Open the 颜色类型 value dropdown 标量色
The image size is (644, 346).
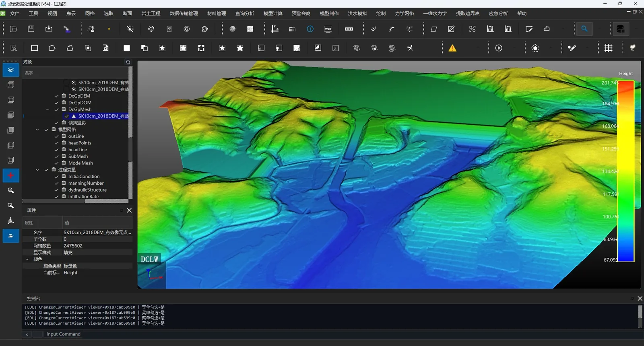click(x=97, y=266)
